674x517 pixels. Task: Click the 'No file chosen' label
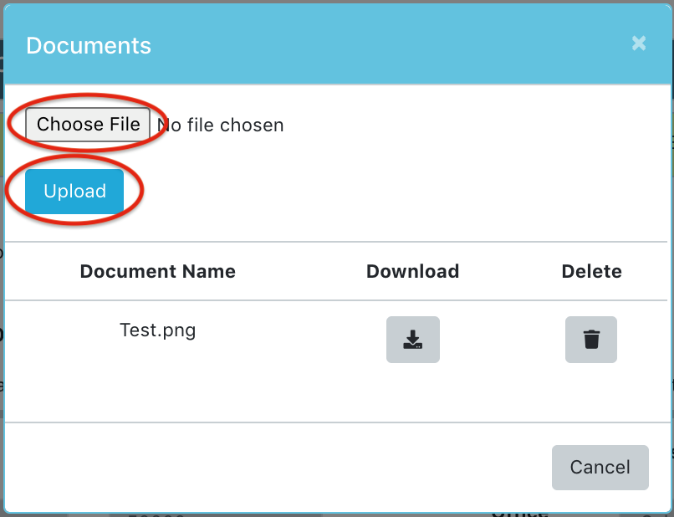pyautogui.click(x=221, y=126)
